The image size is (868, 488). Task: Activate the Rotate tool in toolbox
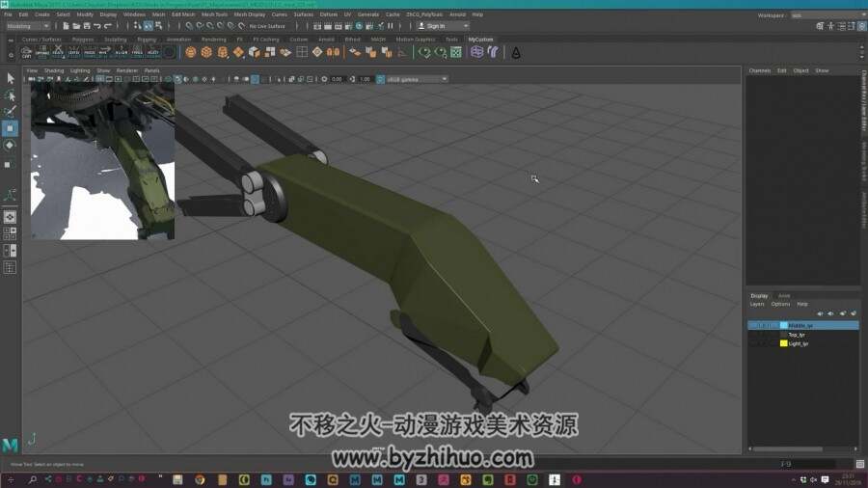(10, 145)
